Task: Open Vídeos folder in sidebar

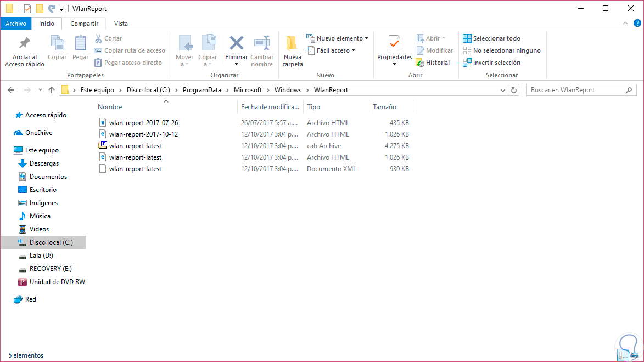Action: pyautogui.click(x=39, y=229)
